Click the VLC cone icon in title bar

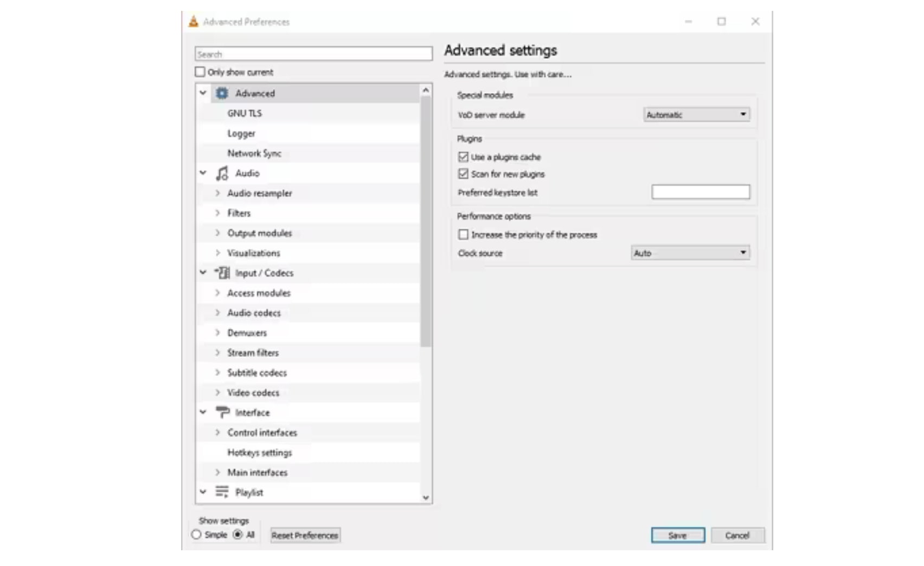(x=194, y=22)
